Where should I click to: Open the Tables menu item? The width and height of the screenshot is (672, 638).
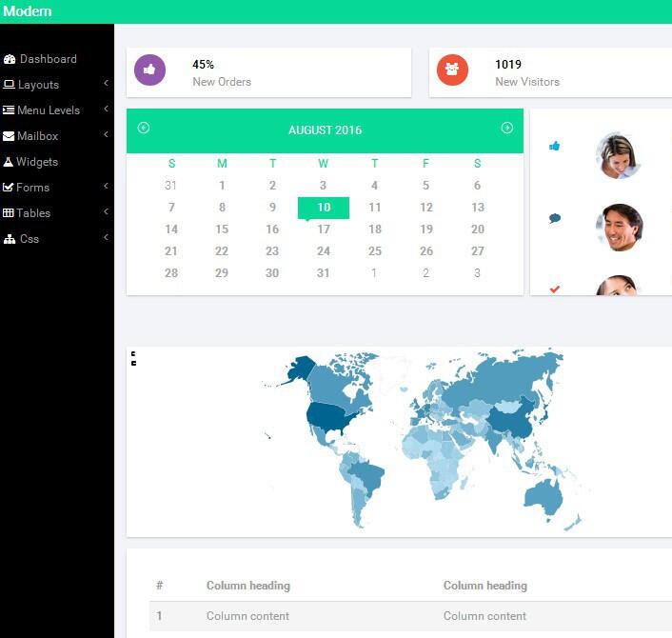pyautogui.click(x=57, y=213)
